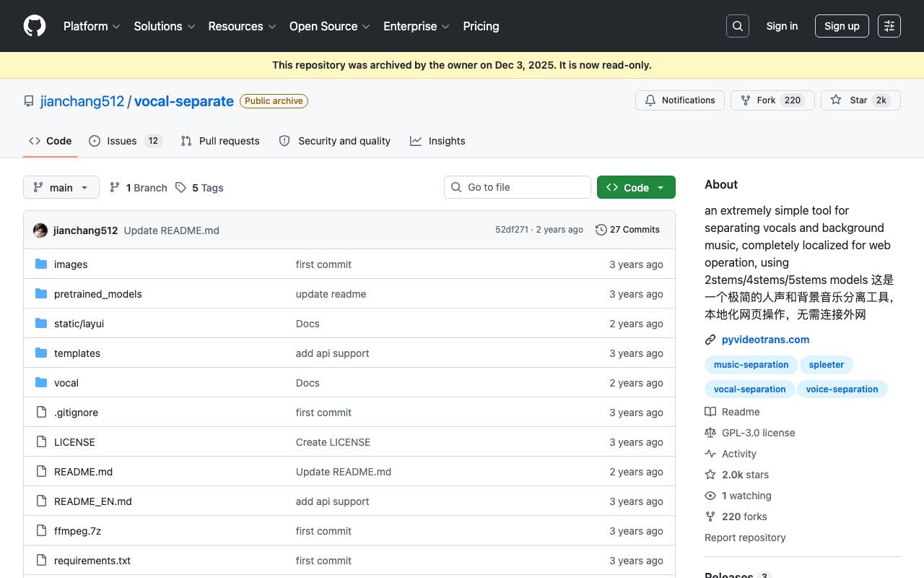Click the images folder icon
Screen dimensions: 924x578
(41, 264)
